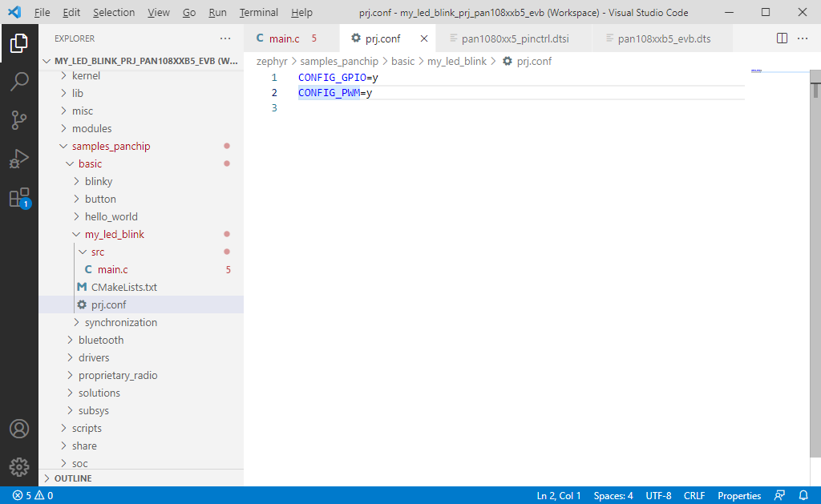The image size is (821, 504).
Task: Collapse the workspace root folder header
Action: click(x=141, y=61)
